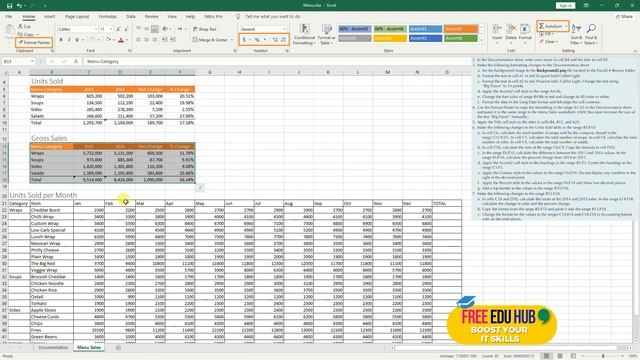Image resolution: width=640 pixels, height=360 pixels.
Task: Click the Paste Options smart tag icon
Action: point(200,188)
